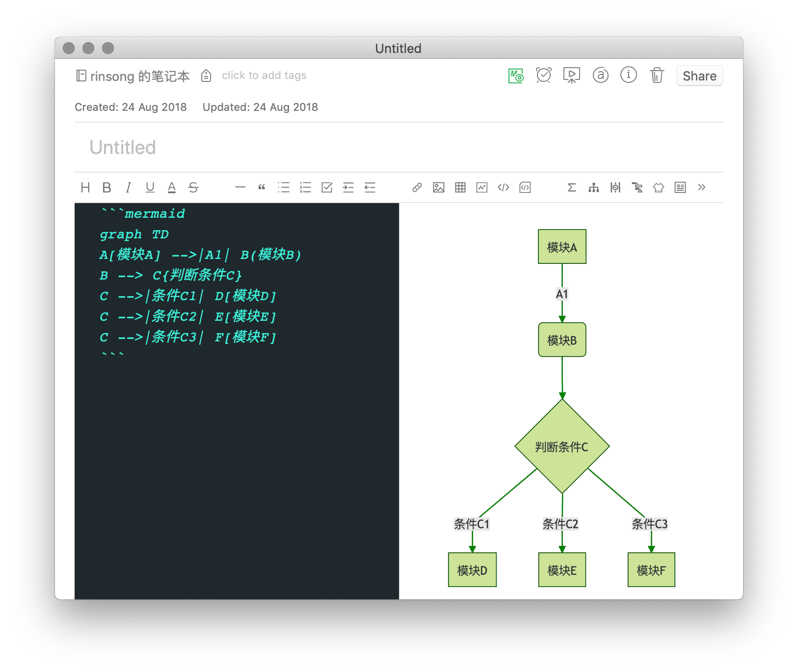Click the 'click to add tags' field
798x672 pixels.
264,76
